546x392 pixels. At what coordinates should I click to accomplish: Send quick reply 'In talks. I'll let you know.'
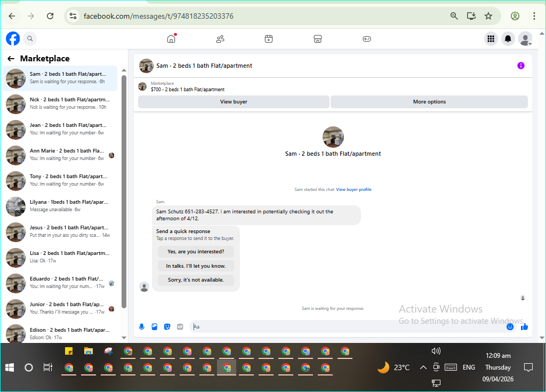(196, 266)
